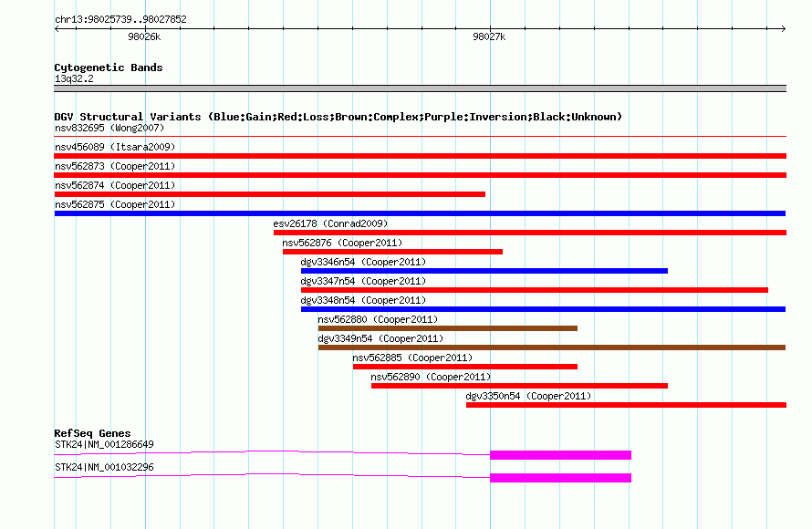Click the nsv456089 (Itsara2009) label
This screenshot has height=529, width=812.
(115, 147)
